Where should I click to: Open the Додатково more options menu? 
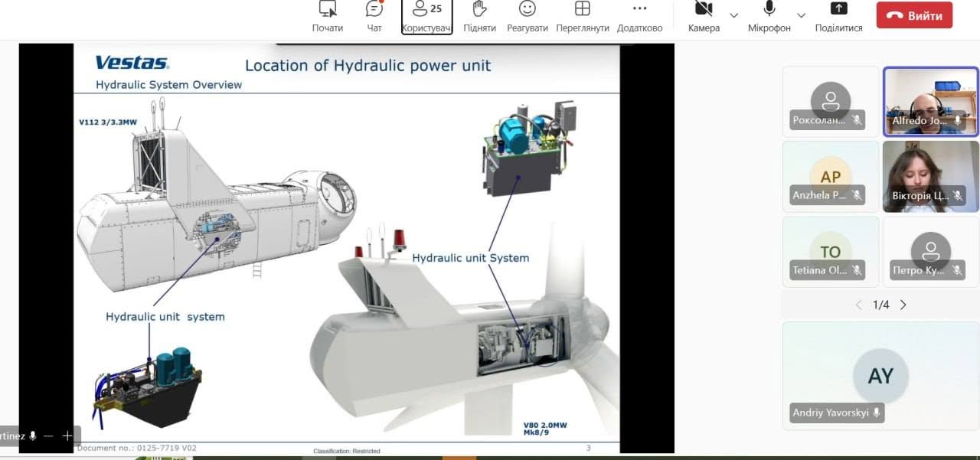639,17
